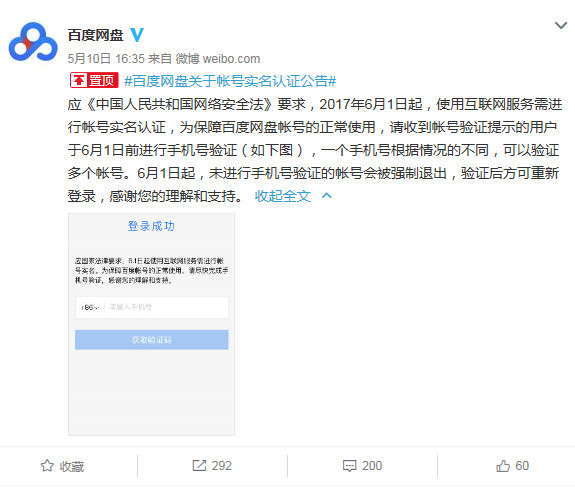Collapse the post via 收起全文

click(282, 196)
